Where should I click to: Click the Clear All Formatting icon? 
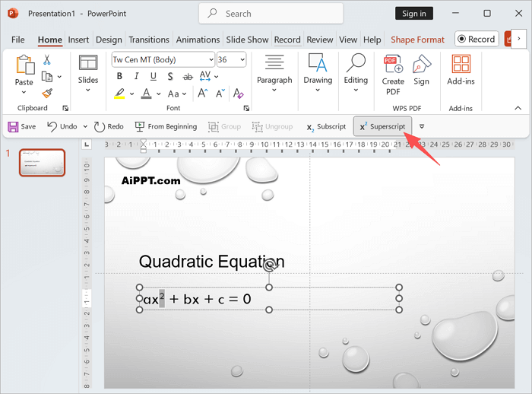[239, 94]
